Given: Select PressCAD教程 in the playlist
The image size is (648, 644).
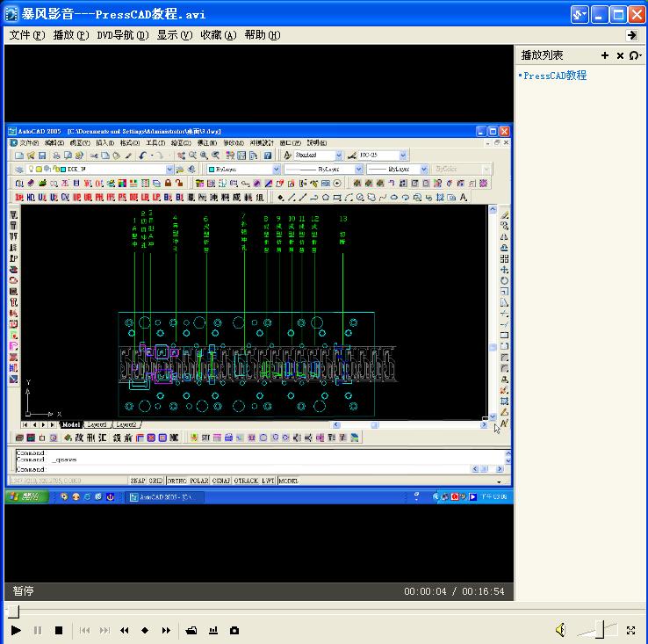Looking at the screenshot, I should [x=555, y=76].
